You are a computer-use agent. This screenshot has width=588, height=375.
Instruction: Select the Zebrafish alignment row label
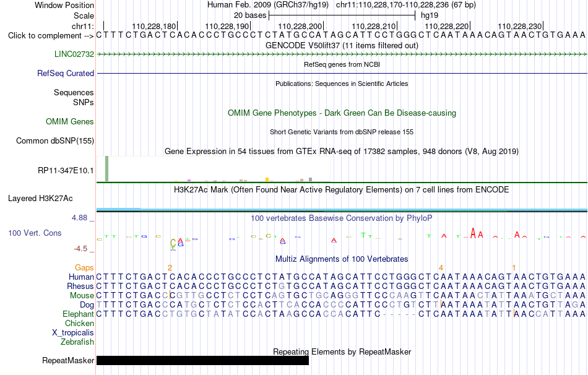click(x=77, y=342)
